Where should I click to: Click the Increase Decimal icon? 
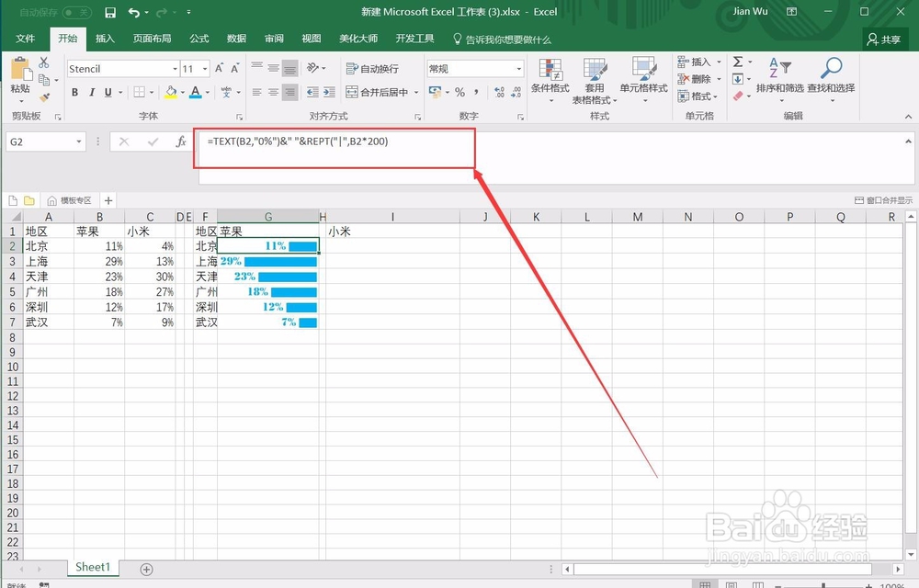pyautogui.click(x=499, y=92)
